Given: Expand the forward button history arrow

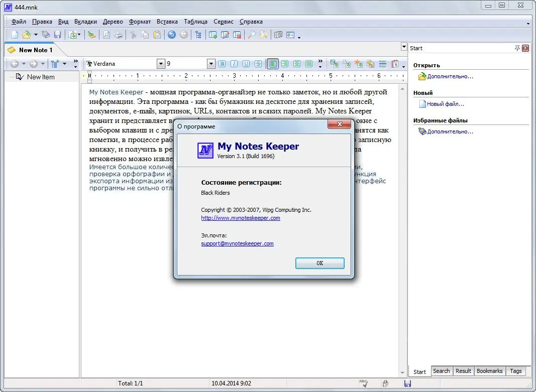Looking at the screenshot, I should pos(43,64).
